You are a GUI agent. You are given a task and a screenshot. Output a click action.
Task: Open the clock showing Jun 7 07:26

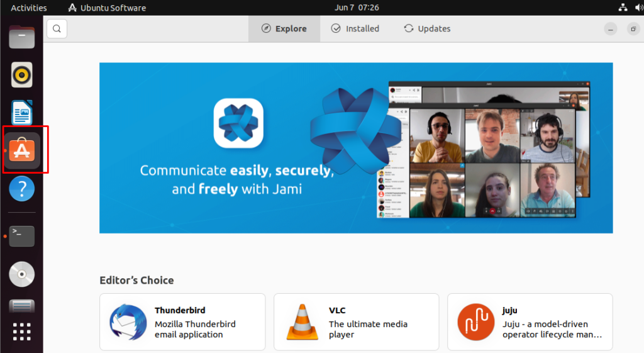click(x=357, y=8)
